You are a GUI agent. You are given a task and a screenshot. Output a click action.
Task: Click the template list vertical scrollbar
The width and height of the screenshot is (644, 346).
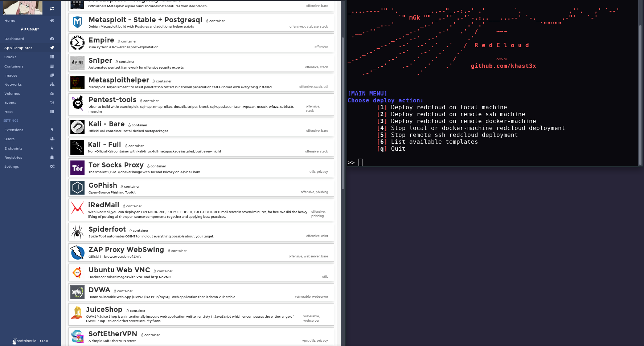343,113
